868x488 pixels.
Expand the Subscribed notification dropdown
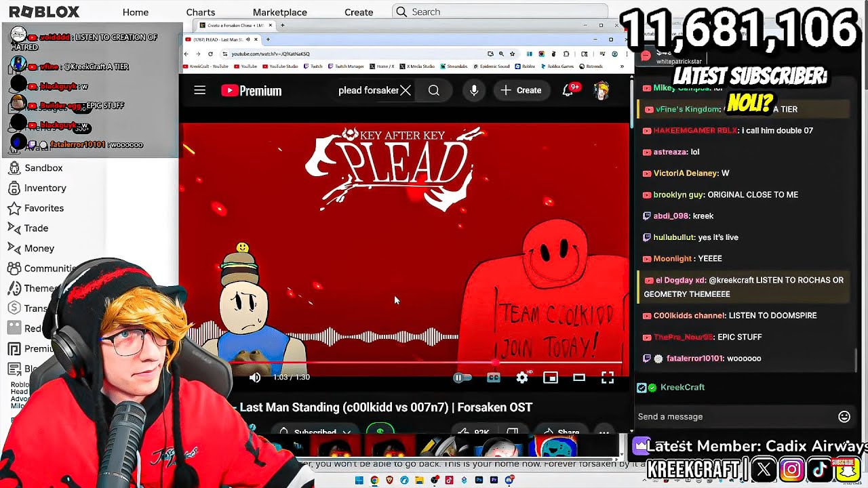[x=315, y=431]
